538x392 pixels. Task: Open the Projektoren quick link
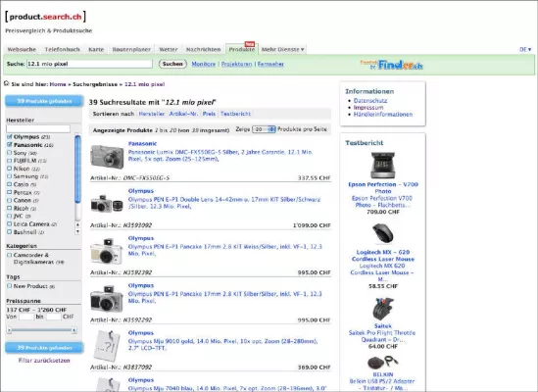coord(236,64)
